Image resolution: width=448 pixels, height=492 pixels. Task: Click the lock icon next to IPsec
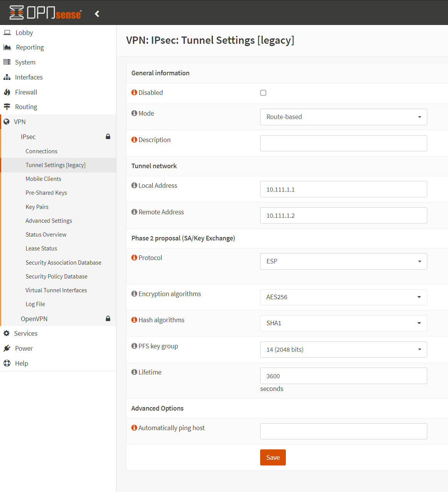[x=108, y=136]
